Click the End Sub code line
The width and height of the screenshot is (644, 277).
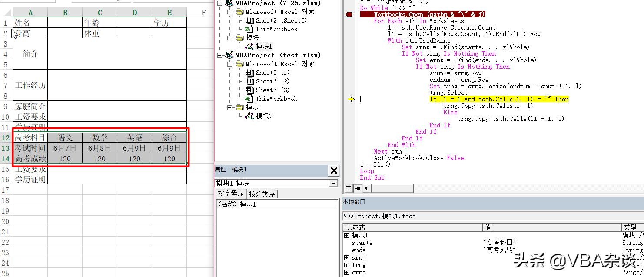coord(372,177)
